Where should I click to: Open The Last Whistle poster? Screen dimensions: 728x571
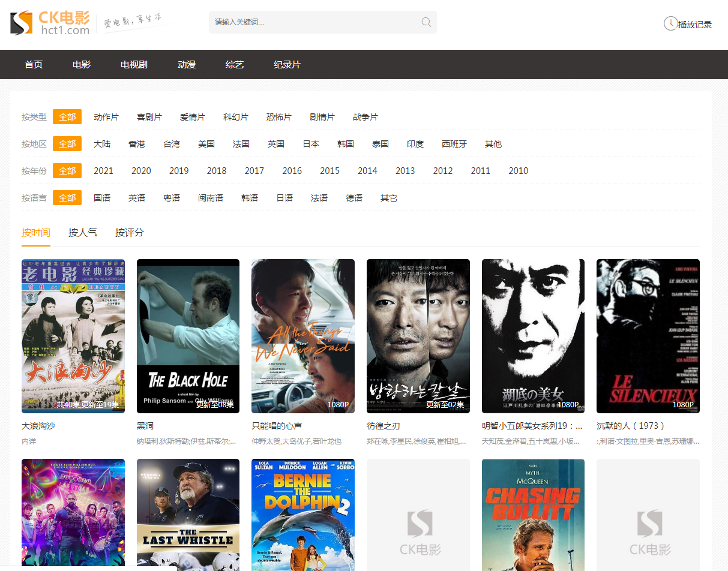(x=188, y=515)
